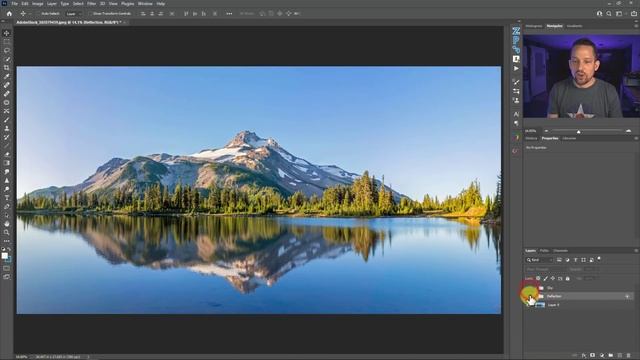The width and height of the screenshot is (640, 360).
Task: Click Delete layer trash icon
Action: tap(629, 356)
